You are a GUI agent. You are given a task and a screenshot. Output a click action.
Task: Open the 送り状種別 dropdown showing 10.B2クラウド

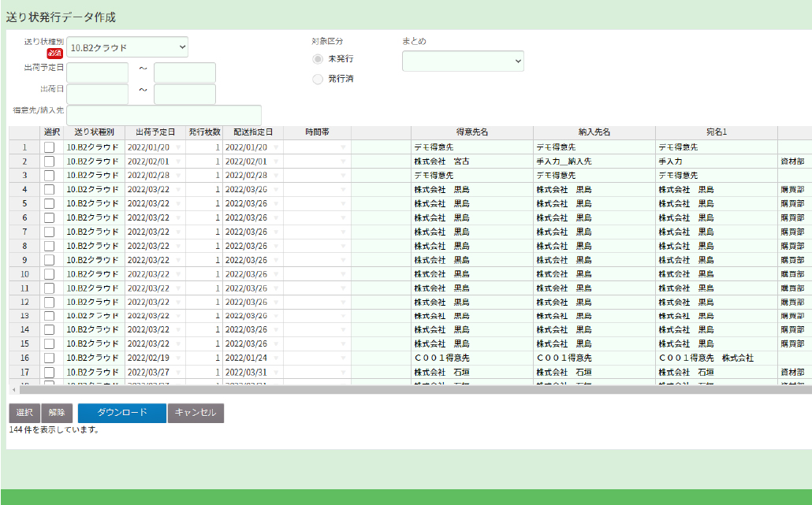click(x=128, y=47)
